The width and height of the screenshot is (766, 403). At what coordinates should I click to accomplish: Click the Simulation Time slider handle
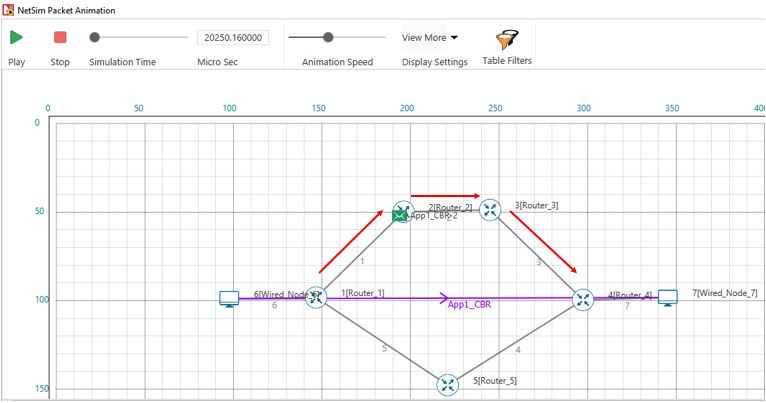95,38
